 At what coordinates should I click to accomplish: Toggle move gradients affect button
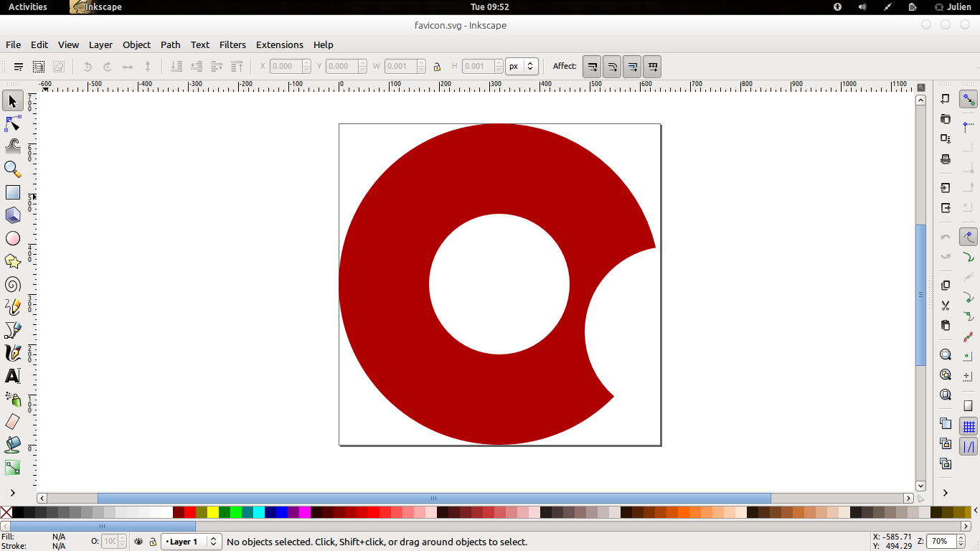pos(632,67)
